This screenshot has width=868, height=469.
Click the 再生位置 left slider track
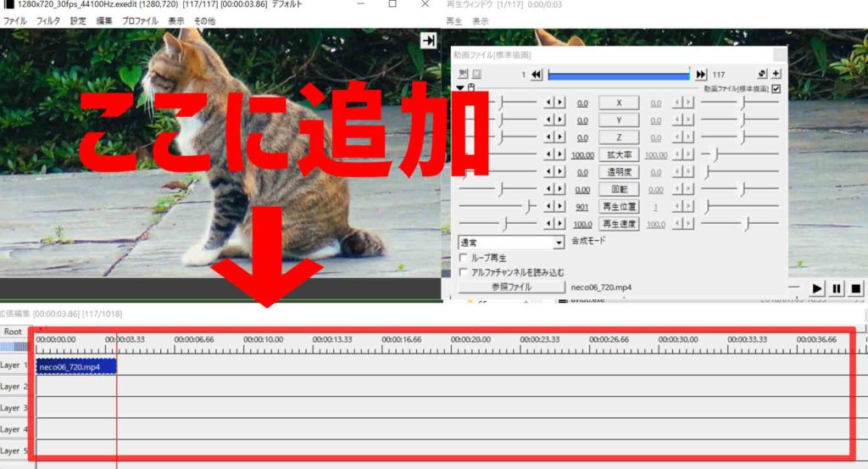pos(498,207)
